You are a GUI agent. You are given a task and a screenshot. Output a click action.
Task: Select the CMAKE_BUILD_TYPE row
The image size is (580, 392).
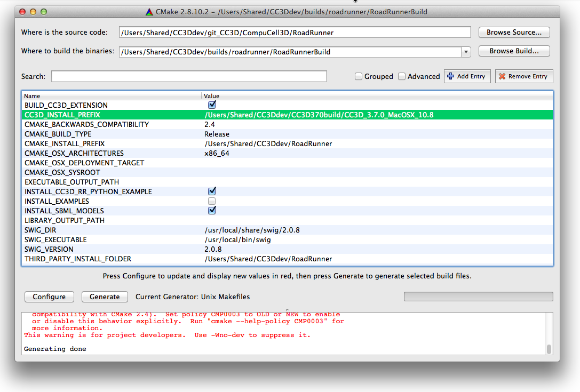click(58, 134)
